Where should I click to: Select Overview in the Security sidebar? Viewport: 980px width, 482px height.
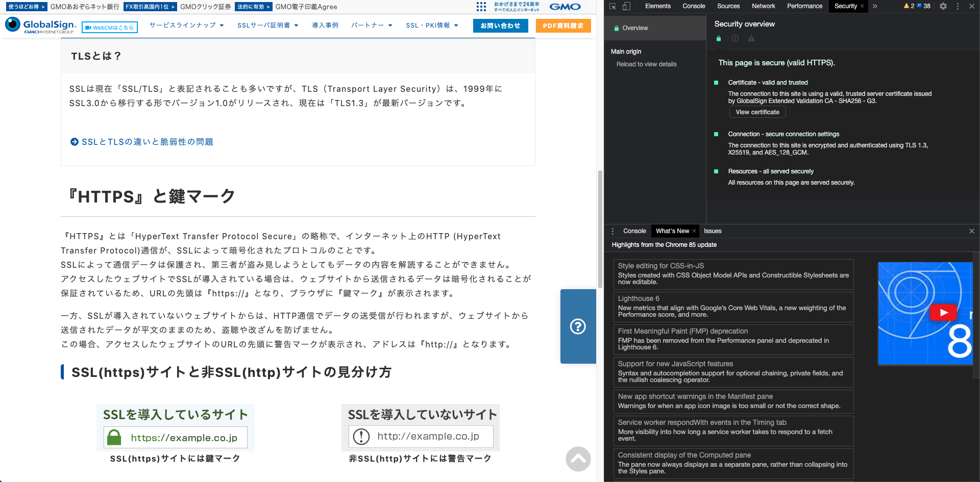coord(635,28)
